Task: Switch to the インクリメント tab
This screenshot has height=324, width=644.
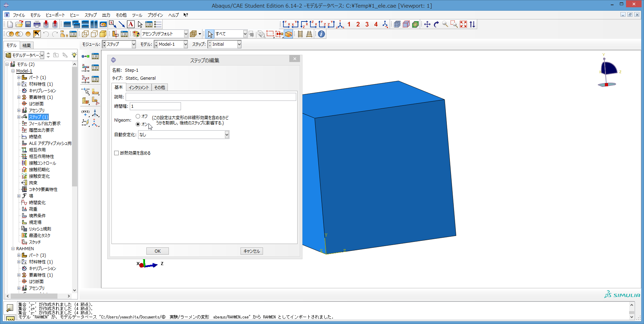Action: point(139,88)
